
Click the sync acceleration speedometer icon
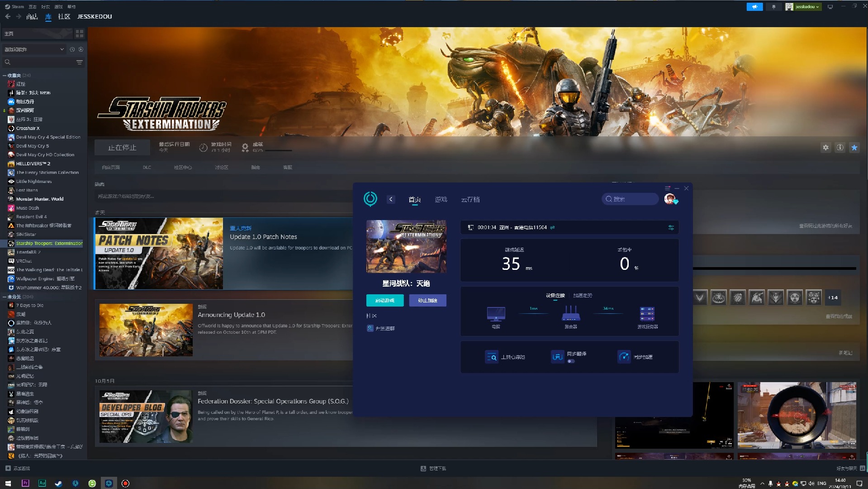(x=624, y=357)
